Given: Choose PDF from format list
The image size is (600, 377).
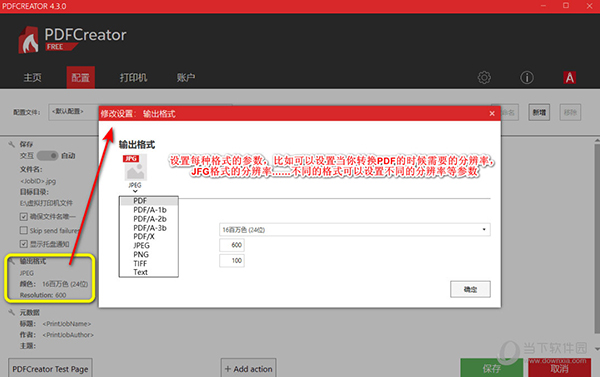Looking at the screenshot, I should coord(149,201).
